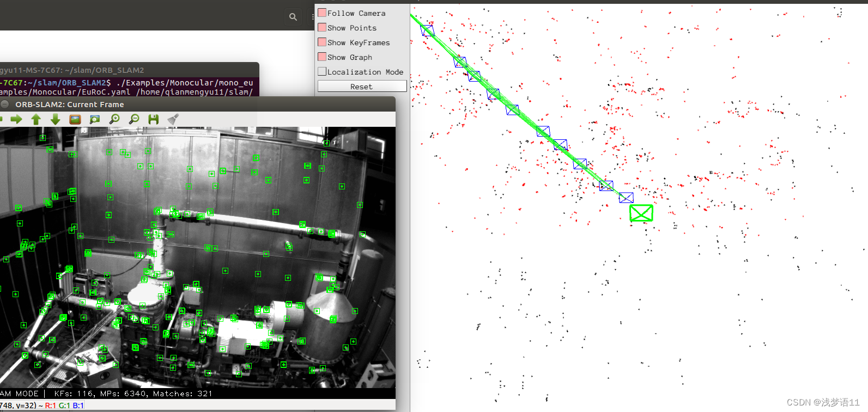The height and width of the screenshot is (412, 868).
Task: Click the Matches: 321 status text
Action: (x=183, y=393)
